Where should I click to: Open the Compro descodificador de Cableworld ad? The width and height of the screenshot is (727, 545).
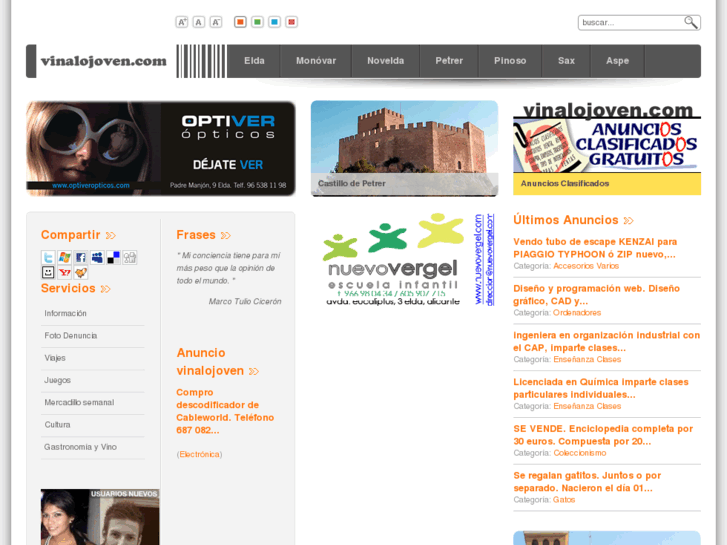(225, 411)
